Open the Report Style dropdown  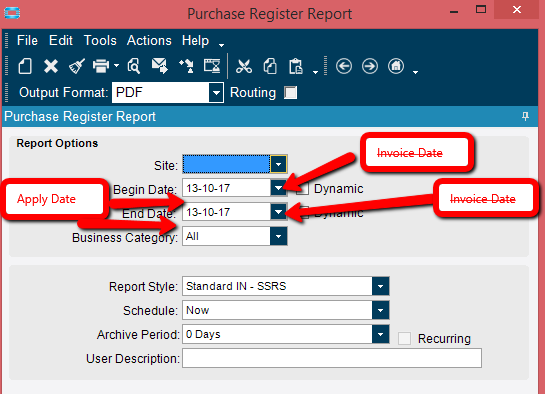tap(380, 286)
